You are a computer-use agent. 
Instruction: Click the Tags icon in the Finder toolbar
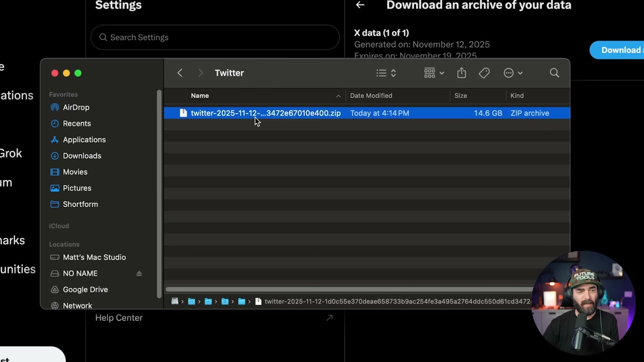point(484,73)
